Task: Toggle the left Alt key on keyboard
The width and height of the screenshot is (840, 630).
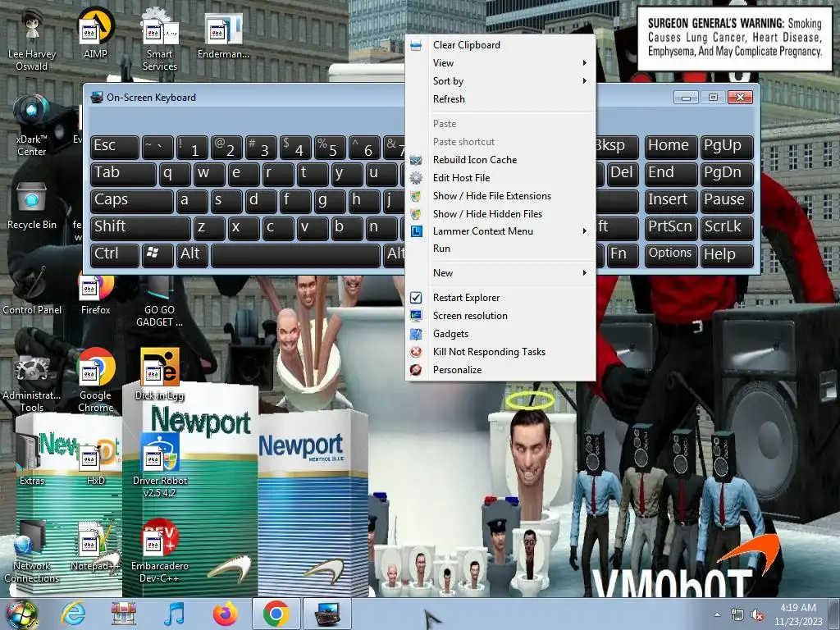Action: tap(190, 254)
